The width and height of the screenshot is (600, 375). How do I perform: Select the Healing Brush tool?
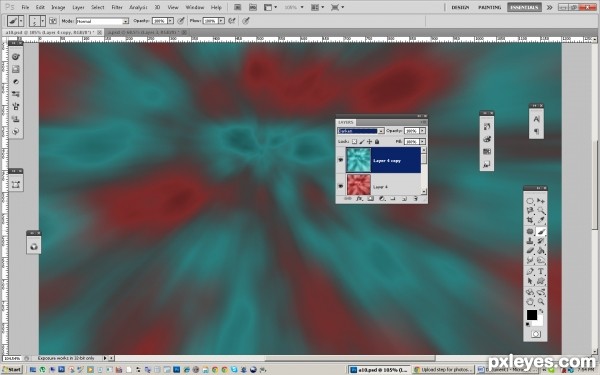530,231
